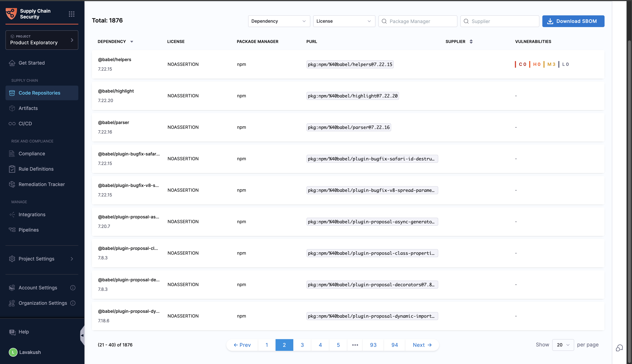Viewport: 632px width, 364px height.
Task: Open the Artifacts section
Action: pyautogui.click(x=28, y=108)
